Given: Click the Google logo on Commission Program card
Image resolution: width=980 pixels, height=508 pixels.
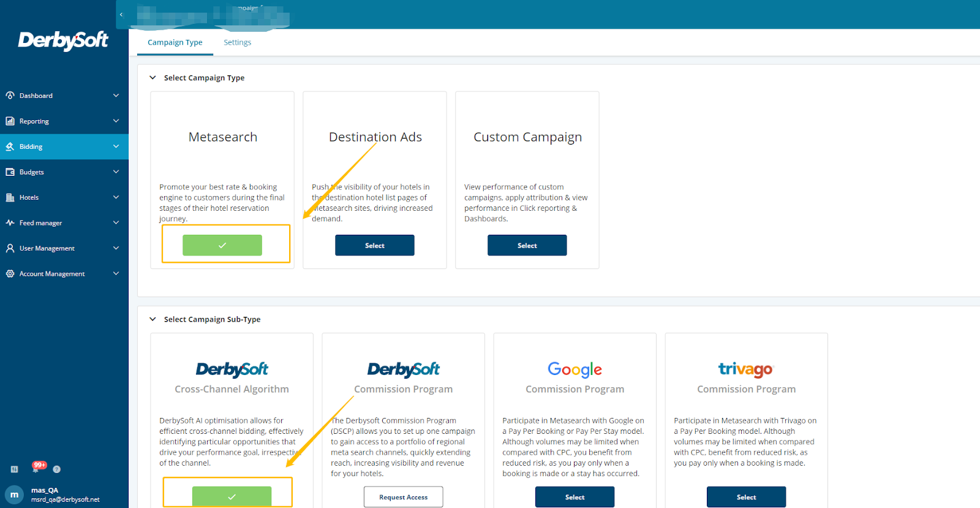Looking at the screenshot, I should coord(575,370).
